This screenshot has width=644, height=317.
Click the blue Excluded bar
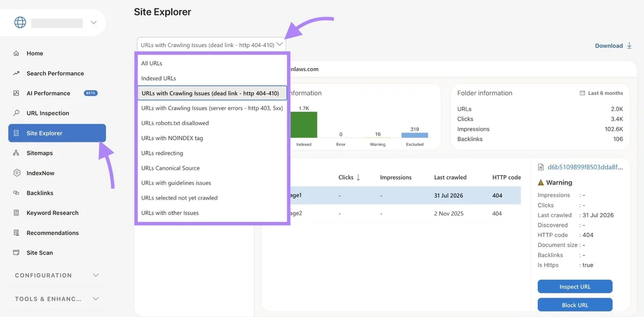click(415, 135)
